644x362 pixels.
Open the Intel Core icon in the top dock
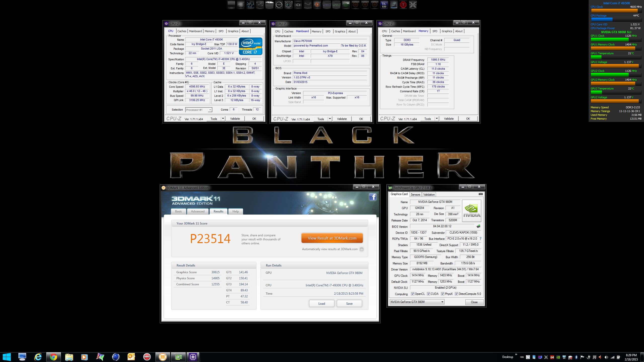[394, 5]
